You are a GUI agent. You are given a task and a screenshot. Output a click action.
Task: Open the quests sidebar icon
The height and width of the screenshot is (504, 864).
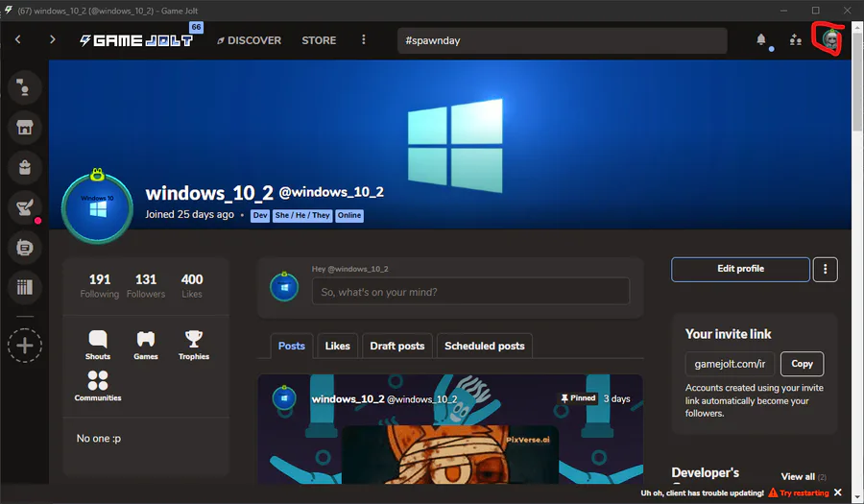pyautogui.click(x=24, y=207)
